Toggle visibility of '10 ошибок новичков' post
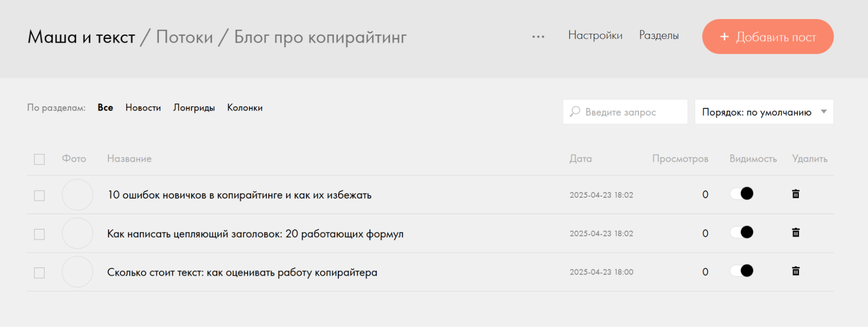Viewport: 868px width, 327px height. tap(742, 193)
